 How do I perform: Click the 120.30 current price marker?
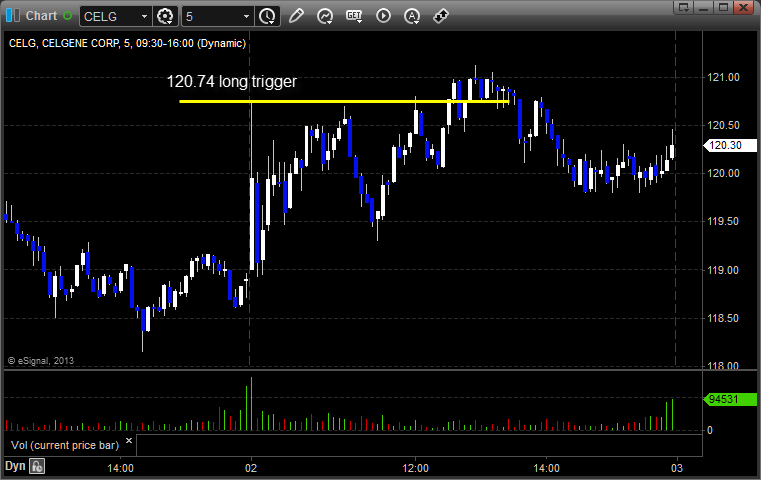(x=729, y=145)
